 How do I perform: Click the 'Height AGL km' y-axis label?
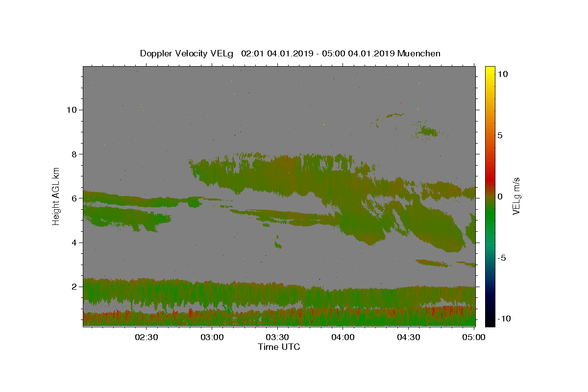point(56,196)
